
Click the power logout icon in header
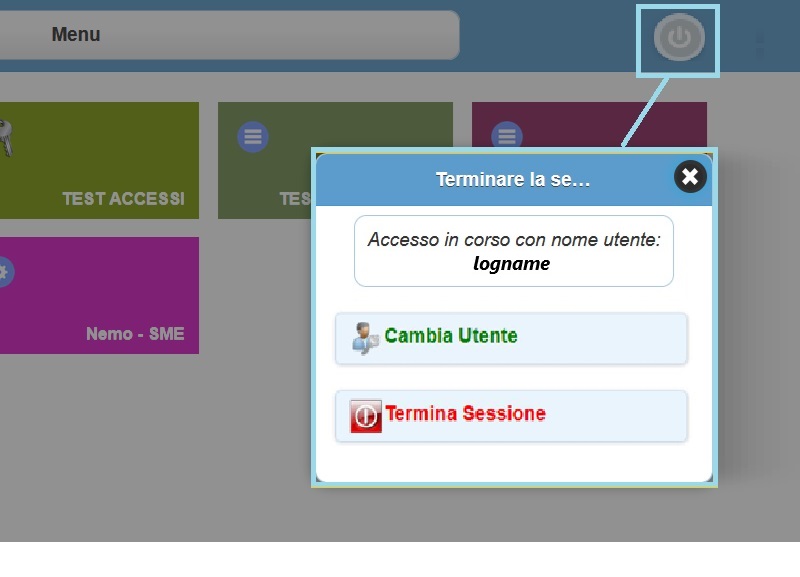click(679, 37)
